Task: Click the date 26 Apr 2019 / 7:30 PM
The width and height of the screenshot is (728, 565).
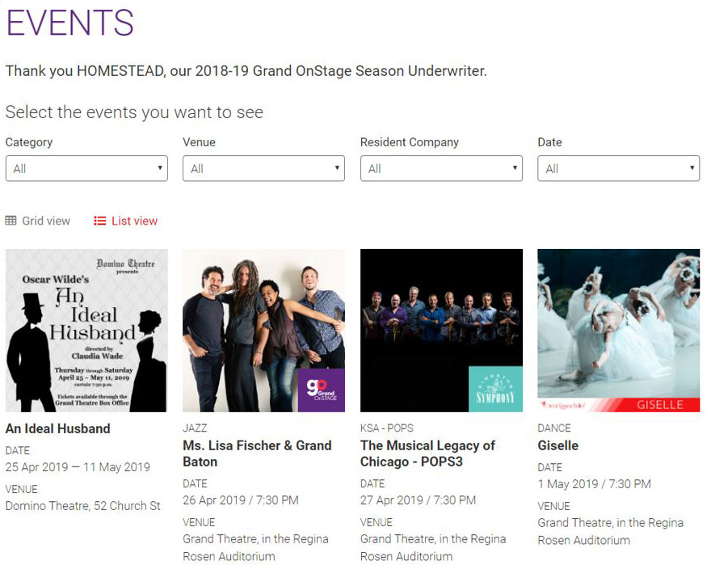Action: tap(241, 500)
